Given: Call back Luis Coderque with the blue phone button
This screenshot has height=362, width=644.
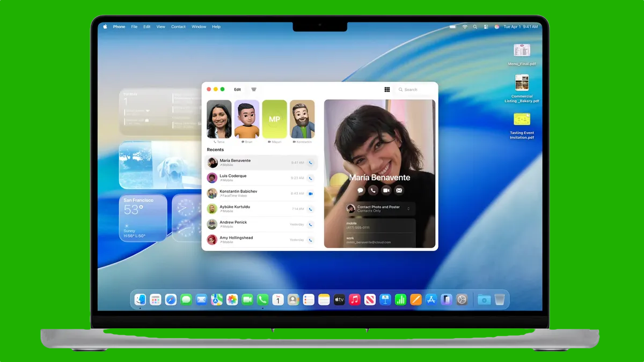Looking at the screenshot, I should click(311, 178).
